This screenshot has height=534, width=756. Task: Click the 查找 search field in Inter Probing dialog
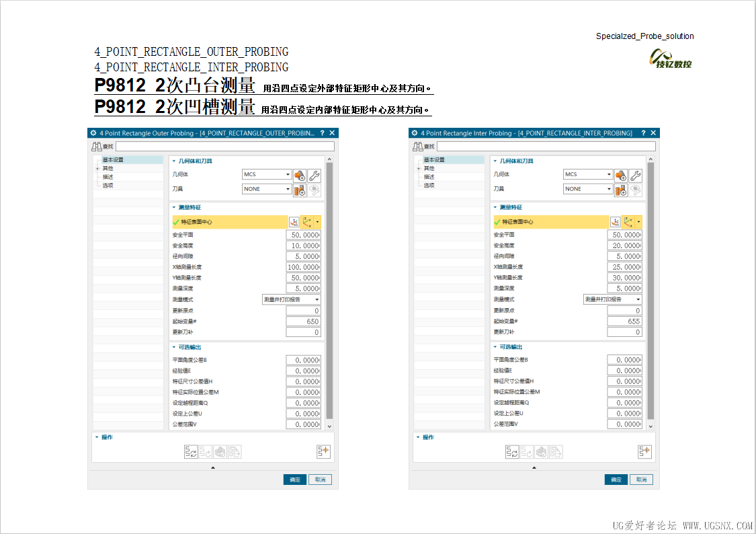(x=546, y=146)
